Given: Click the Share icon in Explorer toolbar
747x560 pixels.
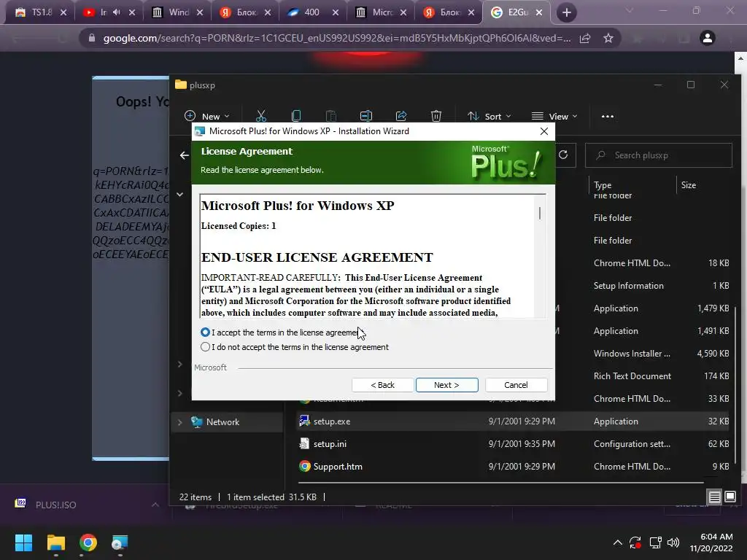Looking at the screenshot, I should click(x=401, y=116).
